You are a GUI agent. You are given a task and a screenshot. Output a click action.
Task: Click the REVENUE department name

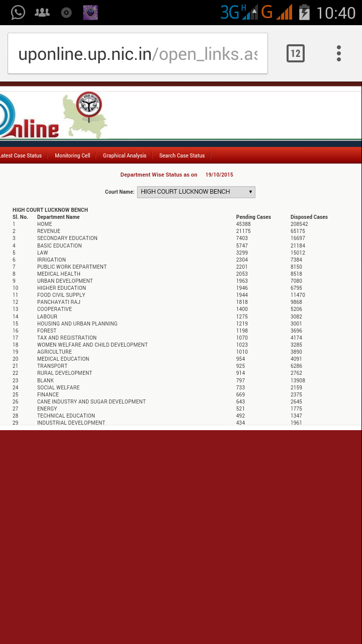tap(49, 231)
